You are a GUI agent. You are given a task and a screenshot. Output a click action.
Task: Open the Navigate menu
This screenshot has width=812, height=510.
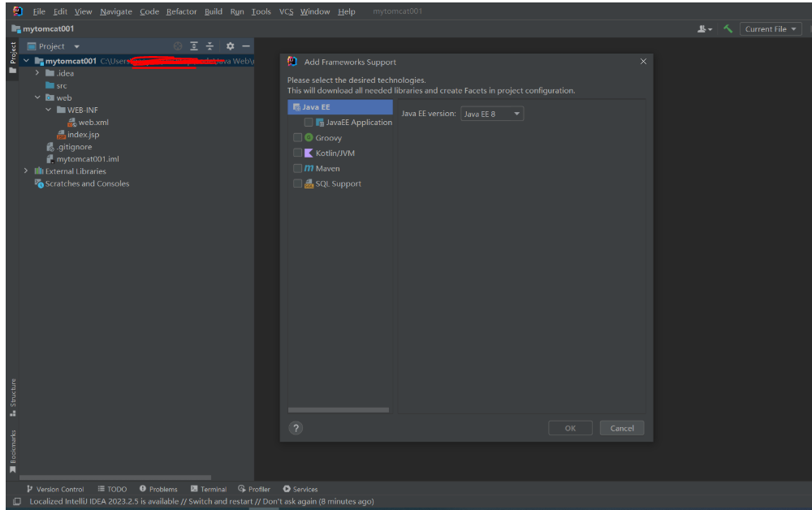116,11
